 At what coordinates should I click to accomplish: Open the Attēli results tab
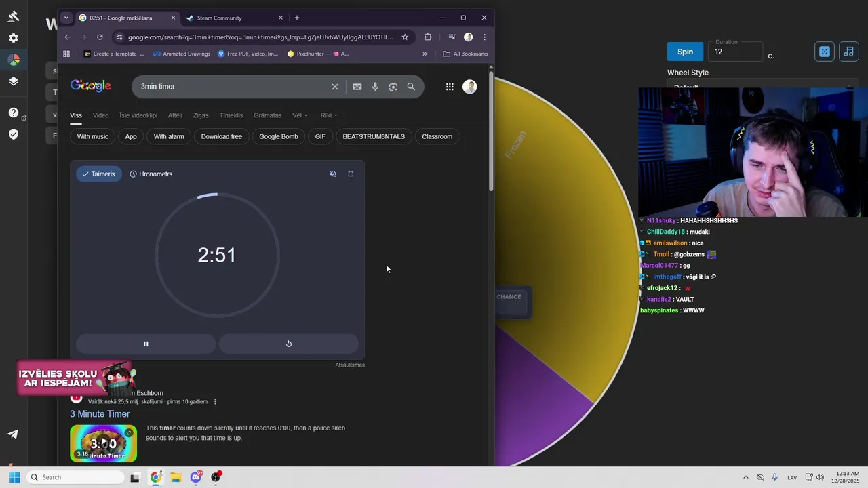tap(175, 115)
